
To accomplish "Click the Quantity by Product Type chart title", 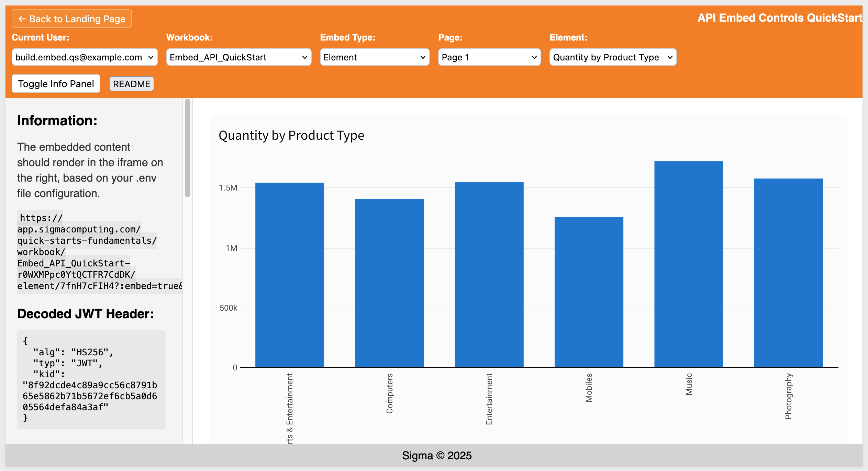I will (291, 135).
